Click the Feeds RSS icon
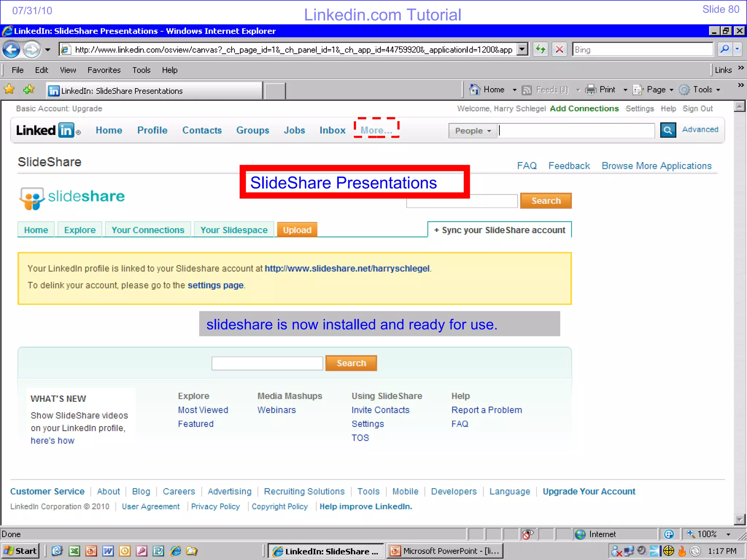 [527, 90]
